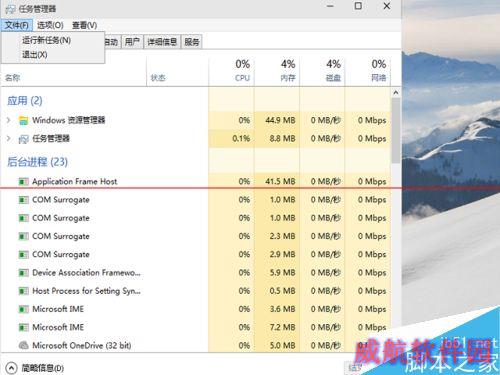Click the Application Frame Host icon
The image size is (500, 375).
coord(23,182)
